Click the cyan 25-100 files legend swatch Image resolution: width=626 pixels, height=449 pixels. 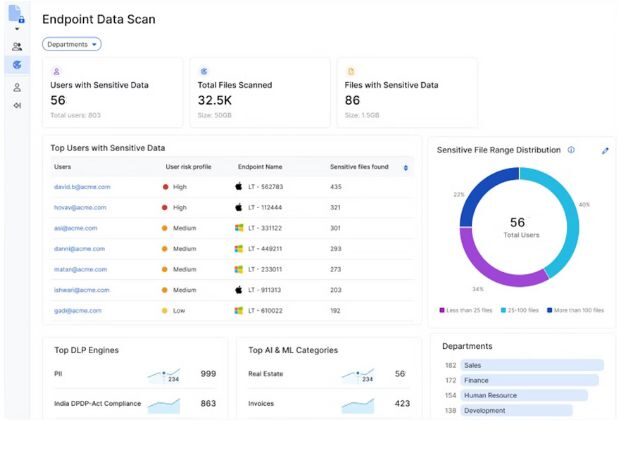[x=503, y=310]
